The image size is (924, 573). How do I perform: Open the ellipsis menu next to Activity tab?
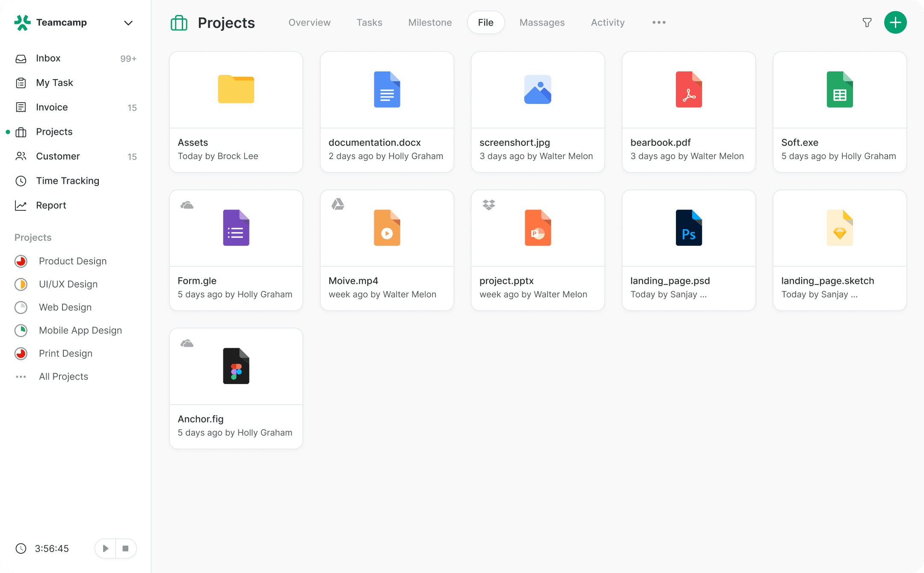pos(658,22)
